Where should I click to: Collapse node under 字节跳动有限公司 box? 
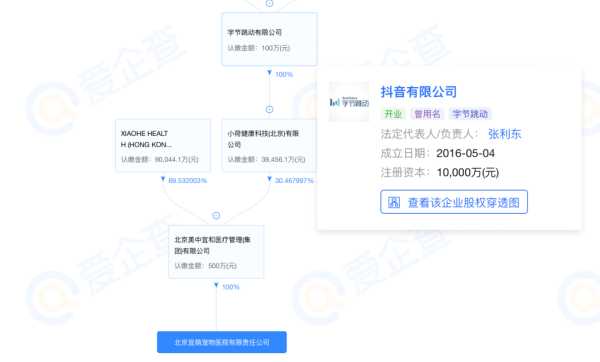click(x=269, y=109)
